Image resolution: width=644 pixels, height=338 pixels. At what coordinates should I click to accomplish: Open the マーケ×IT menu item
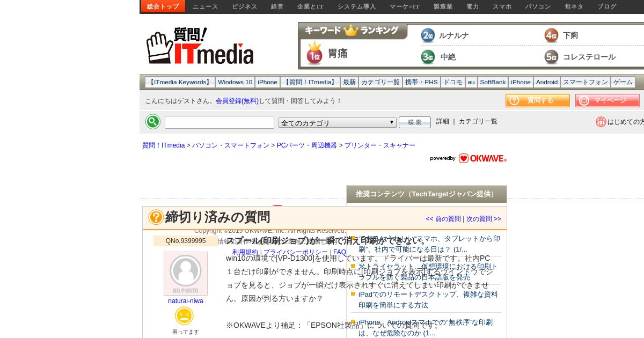(405, 6)
